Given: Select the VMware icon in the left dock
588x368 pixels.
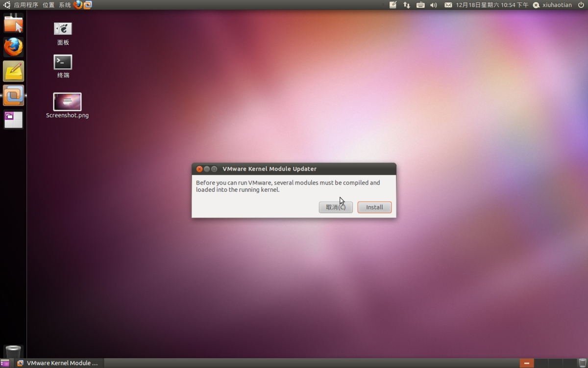Looking at the screenshot, I should pyautogui.click(x=13, y=95).
